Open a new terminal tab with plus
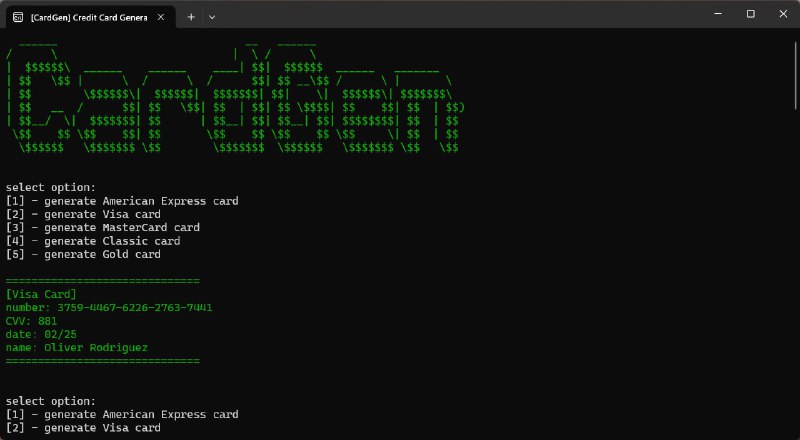 pyautogui.click(x=191, y=16)
